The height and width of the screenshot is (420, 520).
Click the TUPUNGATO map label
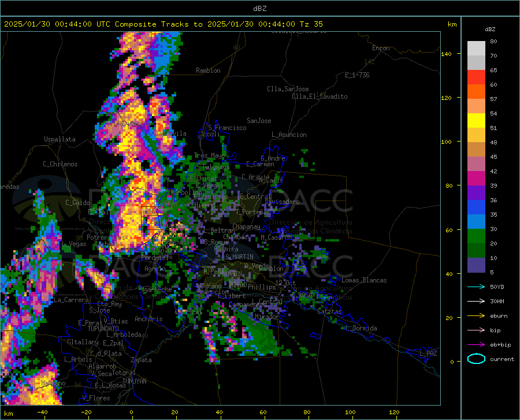pos(103,329)
